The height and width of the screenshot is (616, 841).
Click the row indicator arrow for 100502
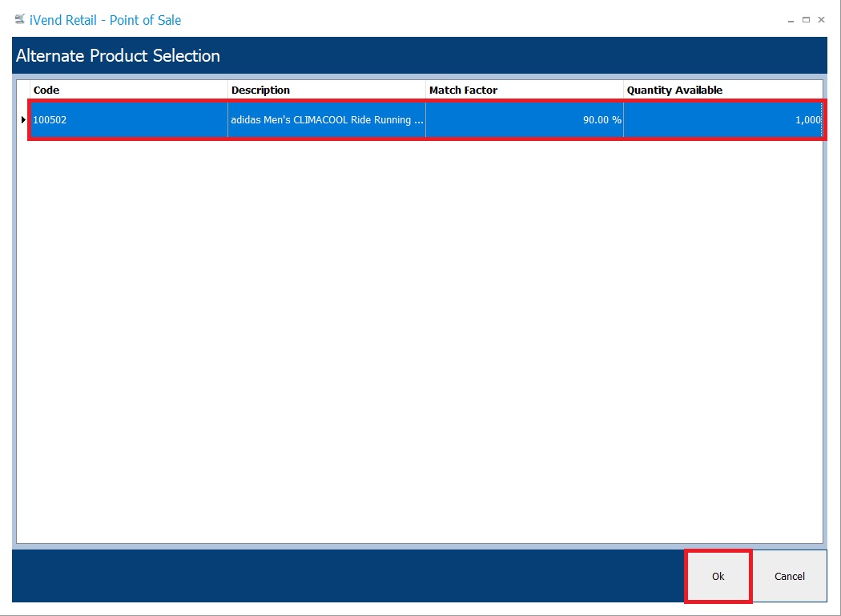coord(23,119)
